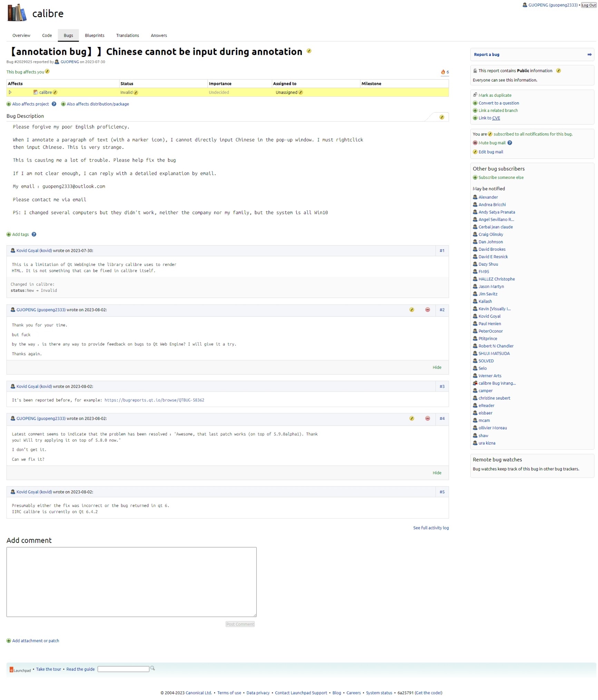Open subscriber SHUJI MATSUDA profile
This screenshot has height=700, width=598.
click(x=494, y=354)
